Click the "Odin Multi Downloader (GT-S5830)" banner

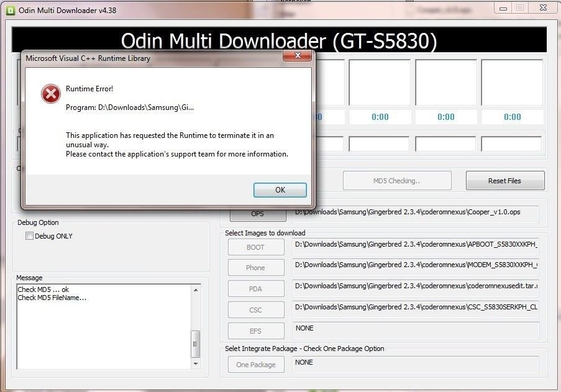[x=279, y=40]
